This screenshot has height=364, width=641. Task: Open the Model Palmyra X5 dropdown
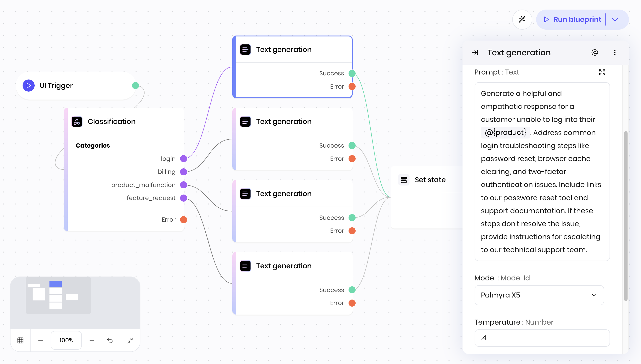539,295
